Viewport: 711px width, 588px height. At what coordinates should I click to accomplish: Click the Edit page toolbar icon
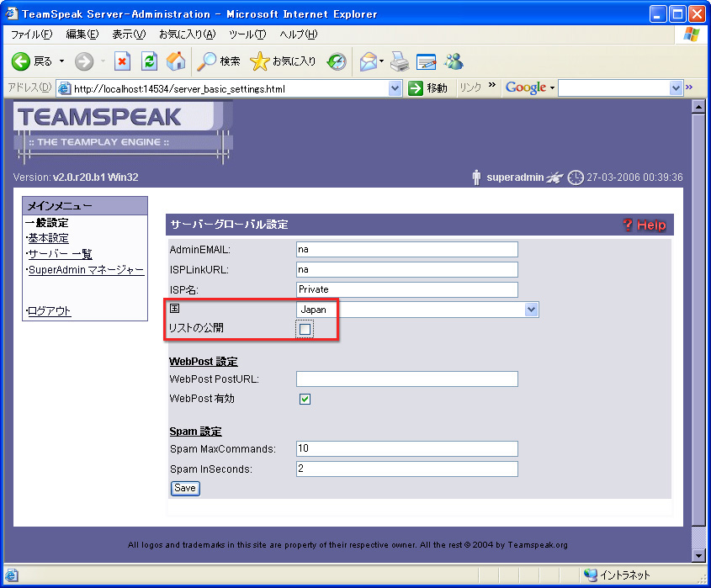pos(427,61)
